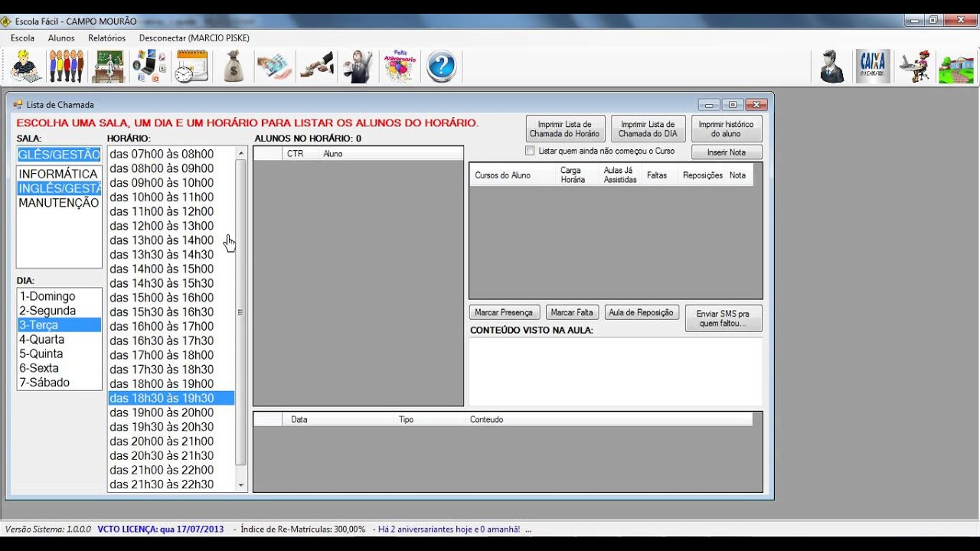Screen dimensions: 980x551
Task: Click the Aula de Reposição button
Action: [641, 312]
